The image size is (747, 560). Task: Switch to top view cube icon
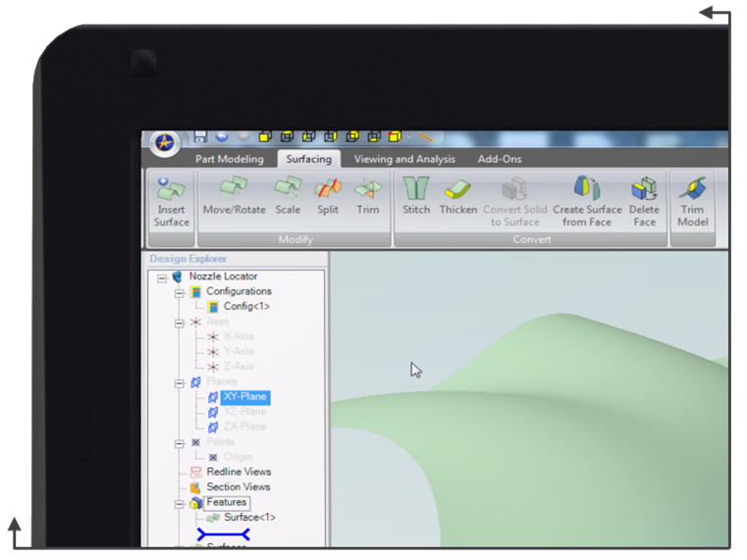tap(287, 137)
